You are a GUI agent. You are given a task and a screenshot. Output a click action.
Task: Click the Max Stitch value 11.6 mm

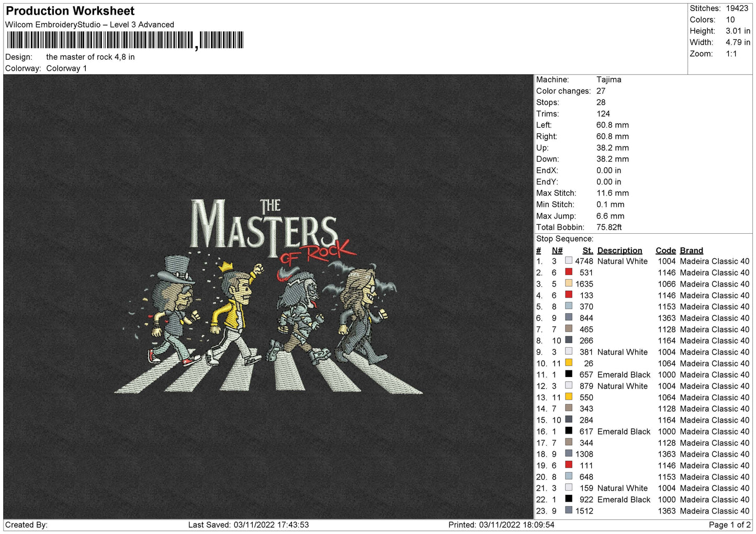tap(613, 193)
